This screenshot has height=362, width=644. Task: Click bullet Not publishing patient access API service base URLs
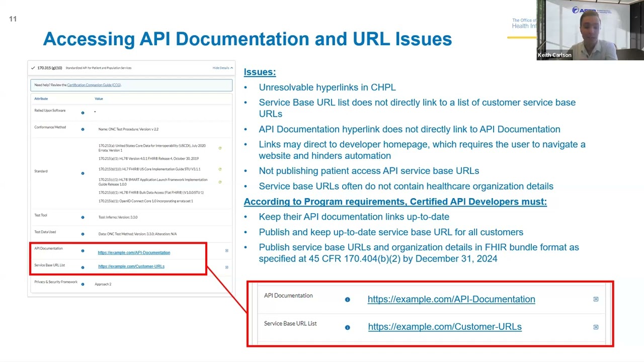coord(369,171)
